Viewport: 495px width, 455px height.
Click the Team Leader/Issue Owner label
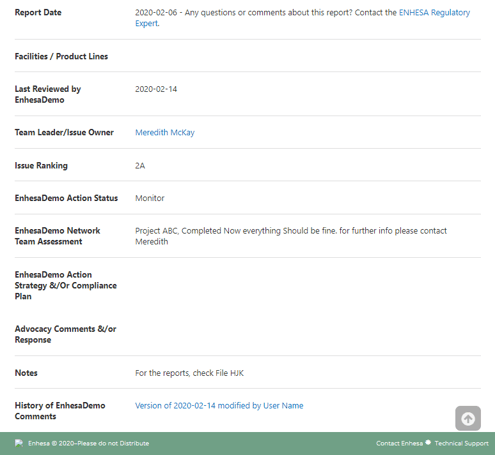pos(64,132)
